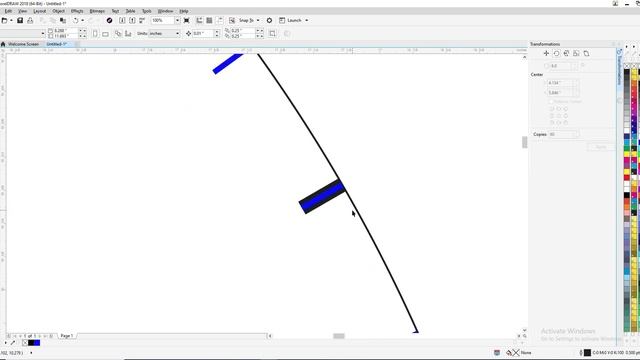Click the snap off icon beside Snap To

[232, 20]
